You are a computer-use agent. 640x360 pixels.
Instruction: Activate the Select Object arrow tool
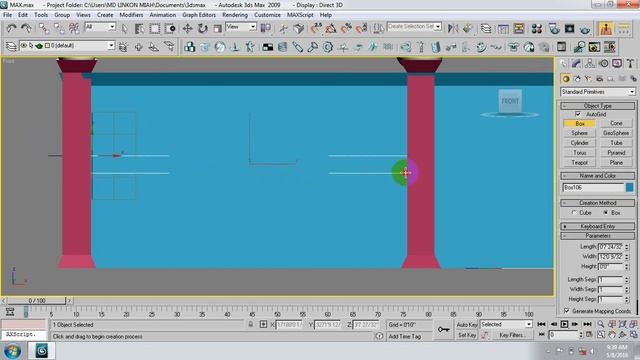pyautogui.click(x=124, y=28)
